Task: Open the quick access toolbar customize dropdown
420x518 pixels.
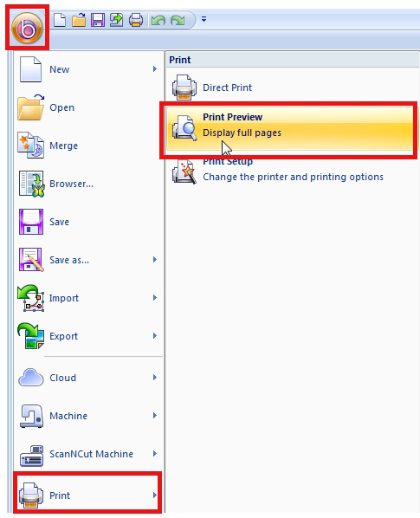Action: [x=204, y=20]
